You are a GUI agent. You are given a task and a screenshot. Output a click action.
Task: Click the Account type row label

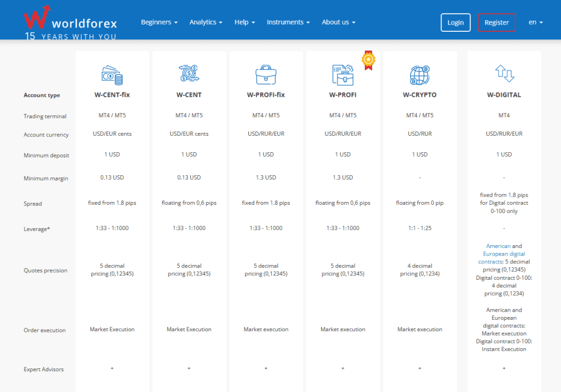(42, 95)
